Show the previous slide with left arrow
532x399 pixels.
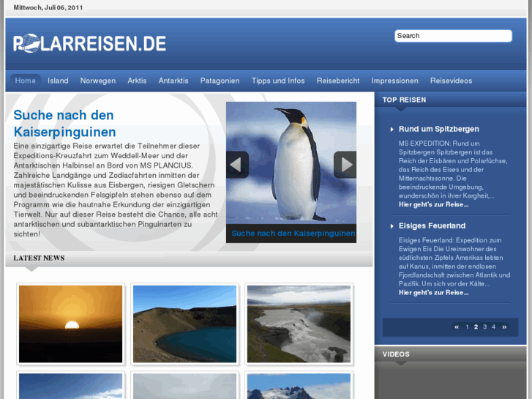click(238, 165)
